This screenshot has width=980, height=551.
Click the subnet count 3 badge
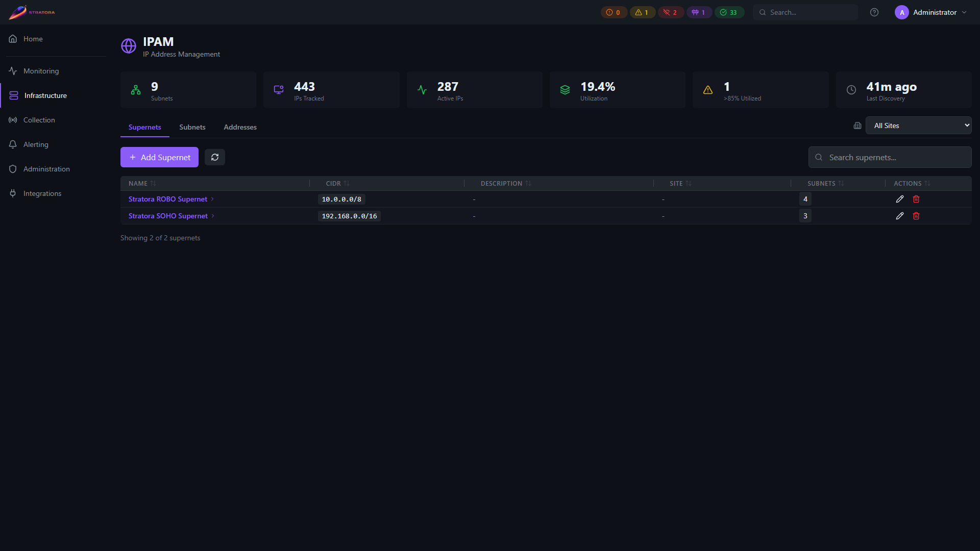pos(805,216)
